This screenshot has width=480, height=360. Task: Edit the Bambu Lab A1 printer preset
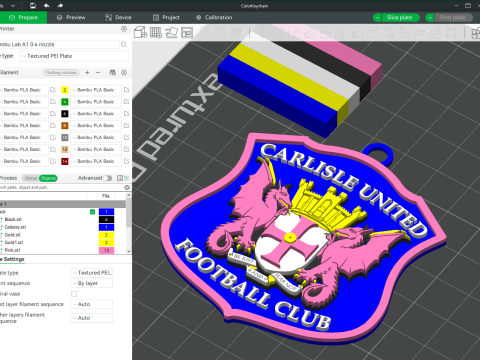[124, 44]
